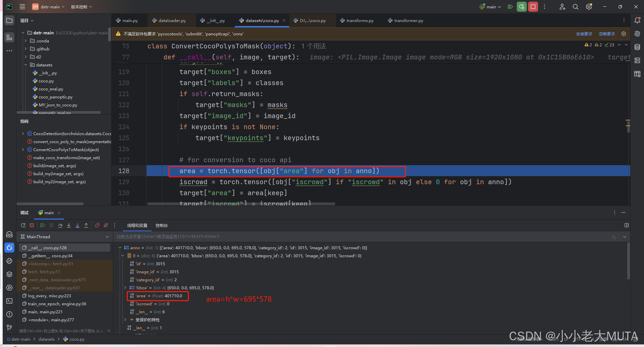
Task: Minimize the debug tool window
Action: click(623, 213)
